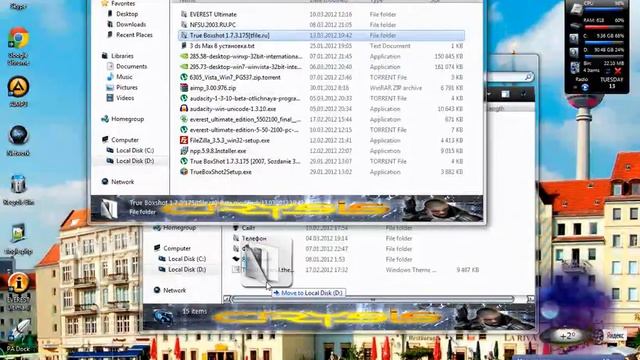Screen dimensions: 640x360
Task: Select Local Disk (C:) in front window
Action: (135, 150)
